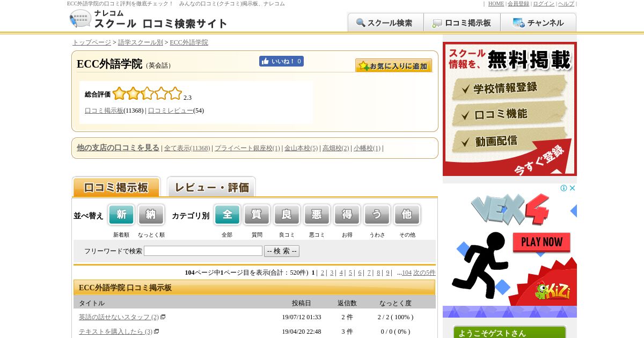
Task: Click the 返信数 column header
Action: tap(347, 303)
